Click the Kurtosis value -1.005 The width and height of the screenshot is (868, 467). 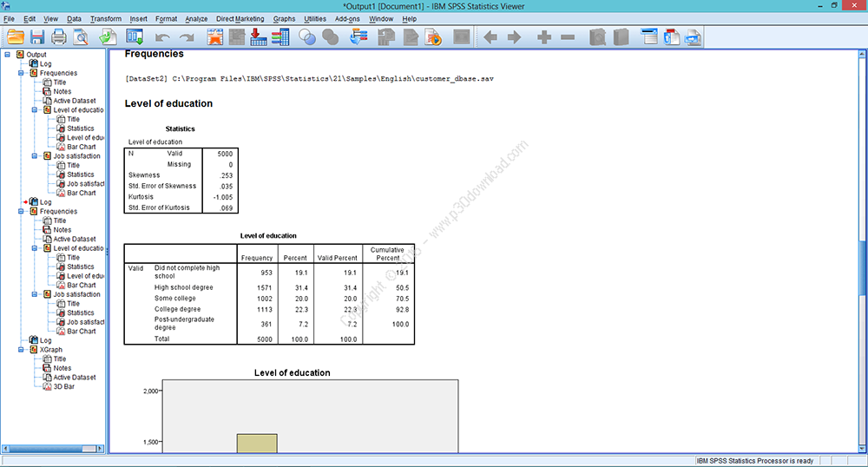point(223,197)
